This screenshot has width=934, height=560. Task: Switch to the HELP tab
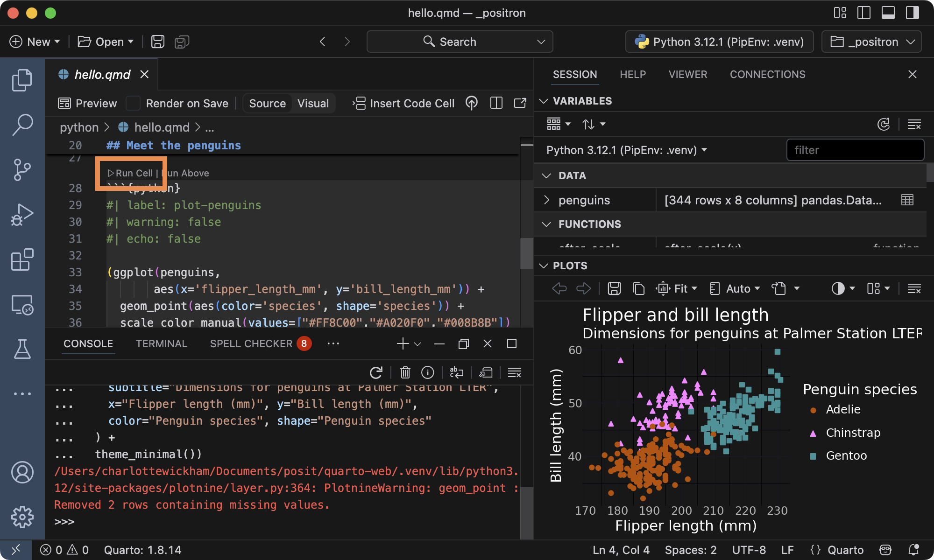point(633,74)
